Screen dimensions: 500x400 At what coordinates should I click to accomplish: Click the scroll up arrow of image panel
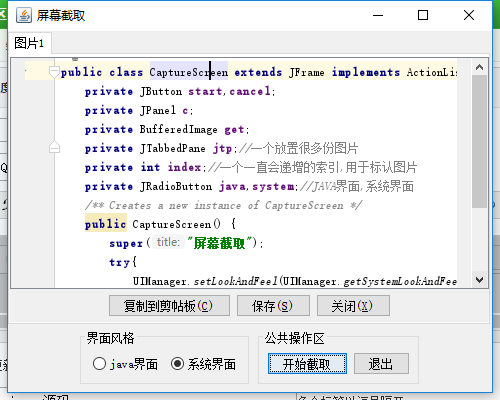point(479,67)
